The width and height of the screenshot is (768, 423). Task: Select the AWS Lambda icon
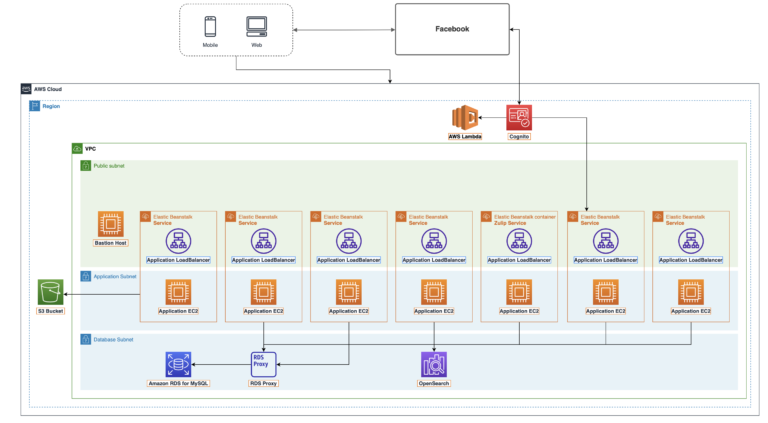[465, 118]
